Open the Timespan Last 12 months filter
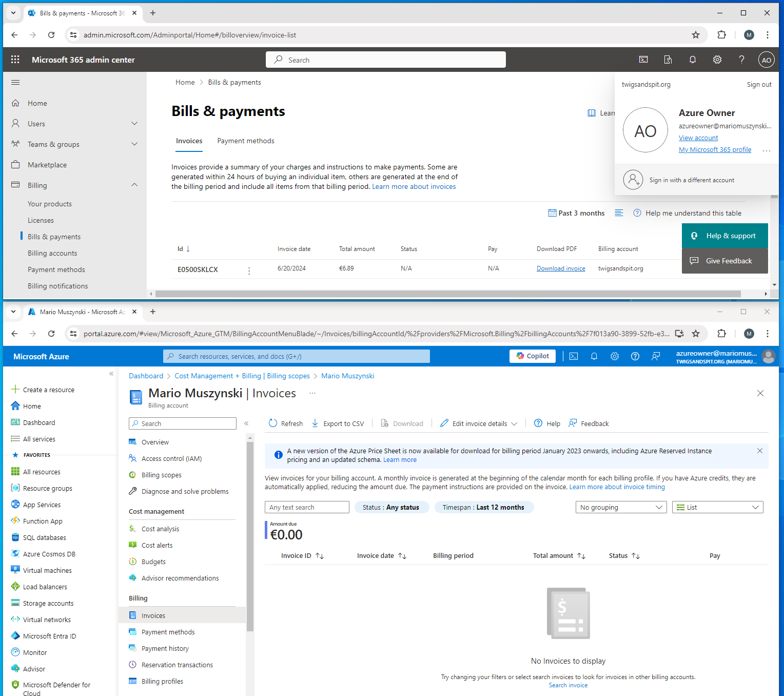The width and height of the screenshot is (784, 696). pos(483,507)
